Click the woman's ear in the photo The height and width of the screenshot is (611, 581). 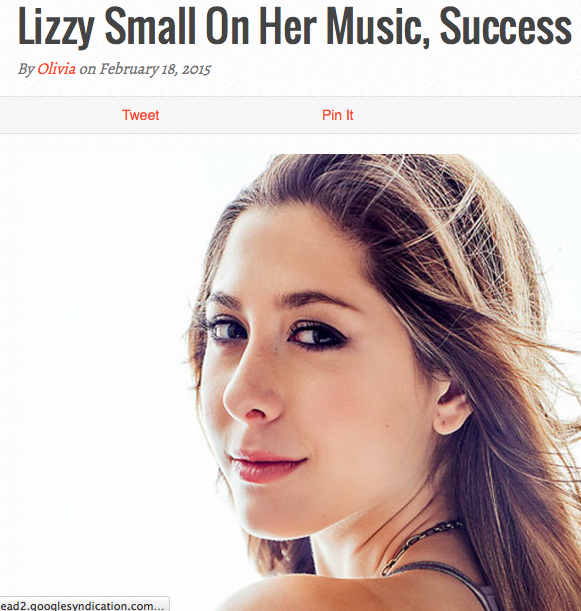pyautogui.click(x=452, y=409)
